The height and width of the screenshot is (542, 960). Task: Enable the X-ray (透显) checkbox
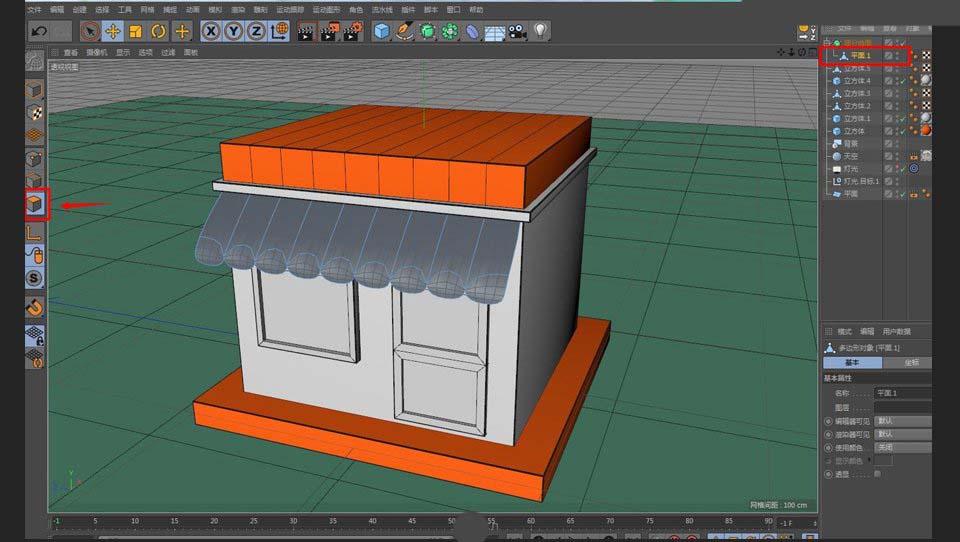pyautogui.click(x=878, y=474)
